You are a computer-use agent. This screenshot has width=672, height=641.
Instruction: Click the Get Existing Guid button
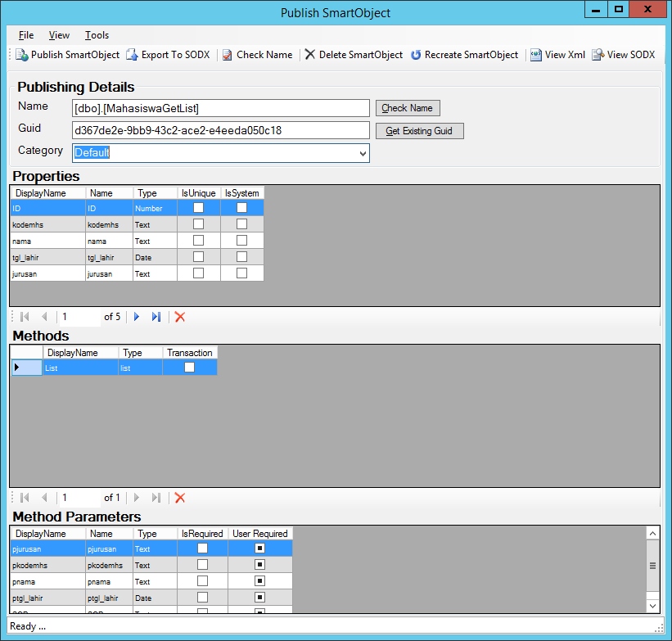tap(419, 131)
